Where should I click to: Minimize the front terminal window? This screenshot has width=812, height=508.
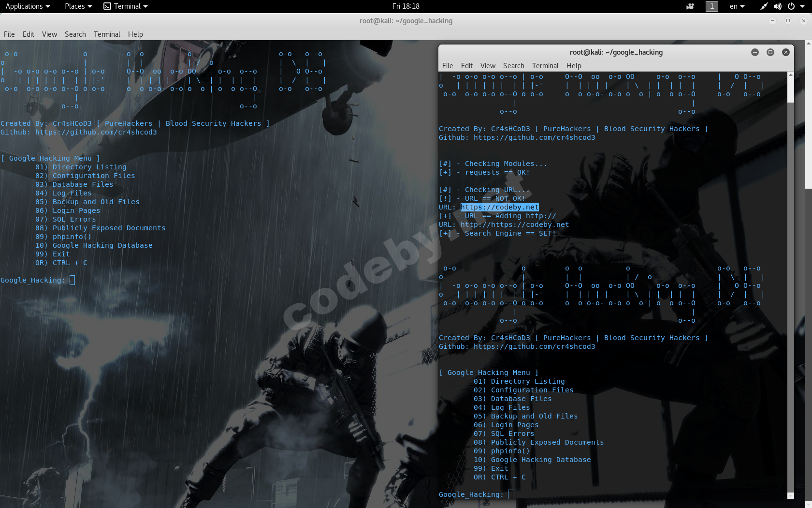tap(754, 52)
